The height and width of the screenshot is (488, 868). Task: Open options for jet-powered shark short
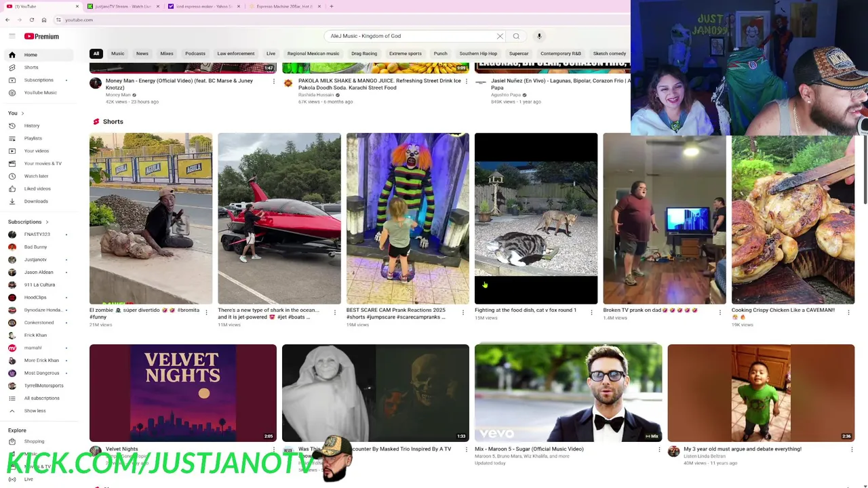(335, 312)
